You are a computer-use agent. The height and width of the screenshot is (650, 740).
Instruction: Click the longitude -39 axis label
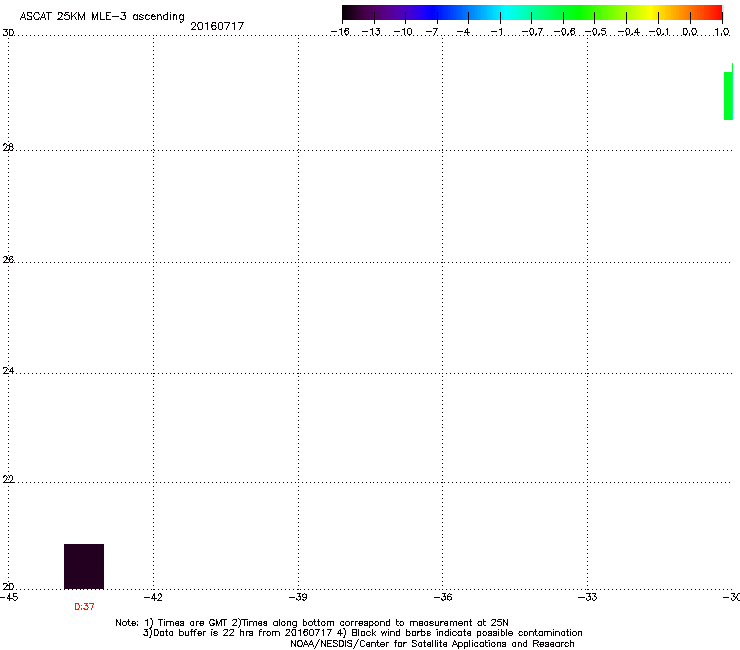(298, 597)
